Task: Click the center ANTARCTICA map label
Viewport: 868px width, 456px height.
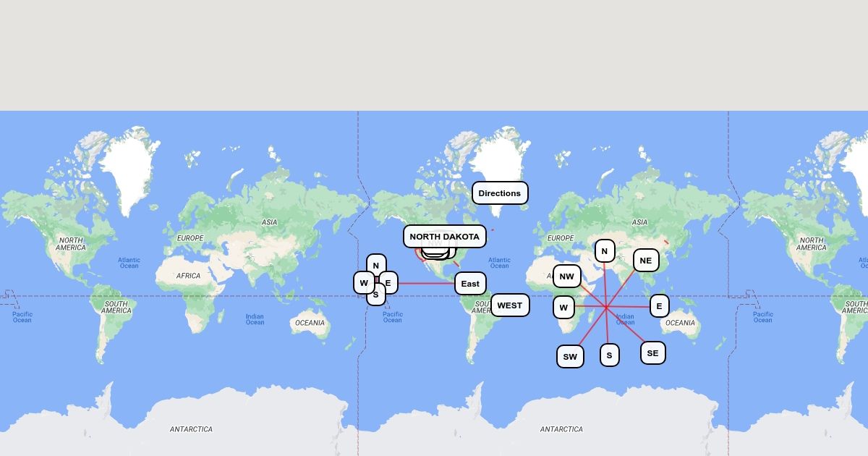Action: (561, 429)
